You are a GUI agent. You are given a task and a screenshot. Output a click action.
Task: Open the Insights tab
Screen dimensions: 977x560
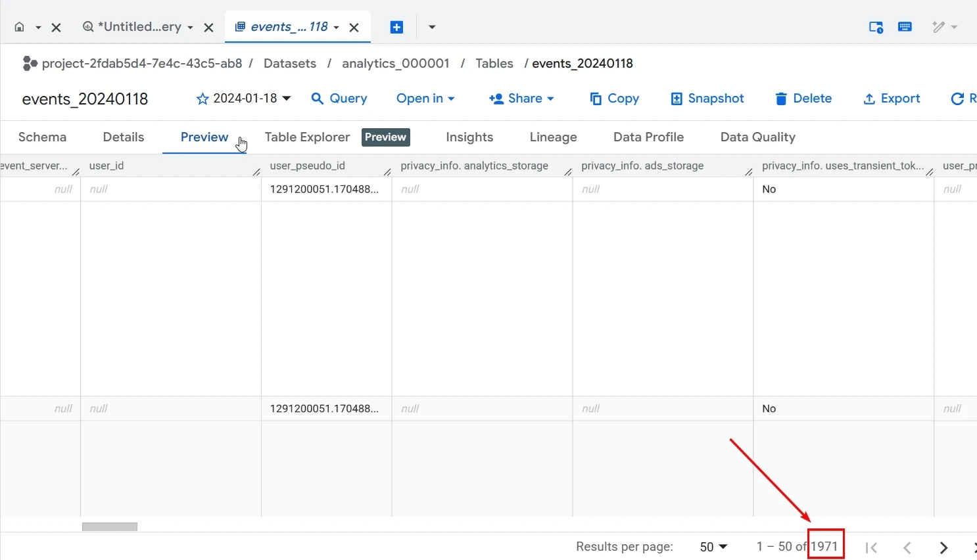469,137
